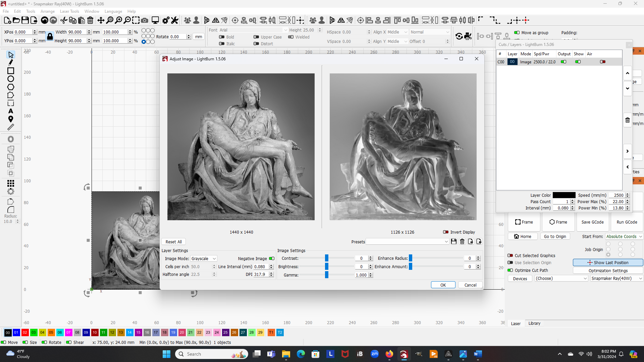
Task: Select the Measure ruler tool
Action: click(x=11, y=127)
